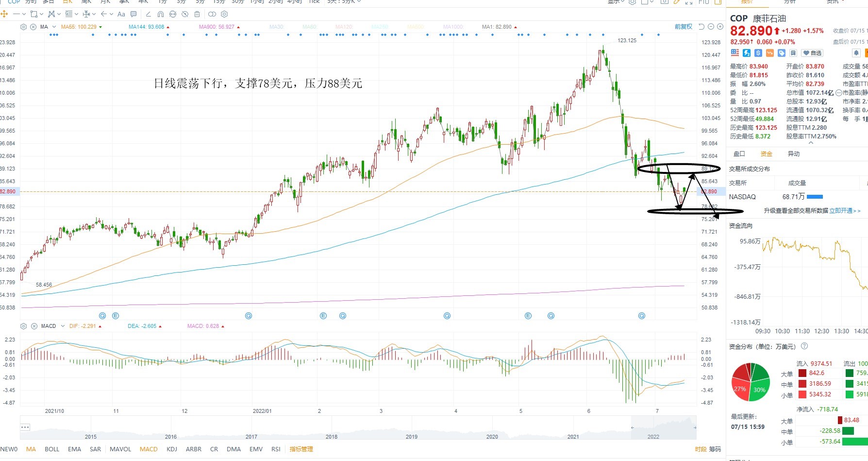Image resolution: width=868 pixels, height=461 pixels.
Task: Reset chart view with the undo arrow
Action: point(701,27)
